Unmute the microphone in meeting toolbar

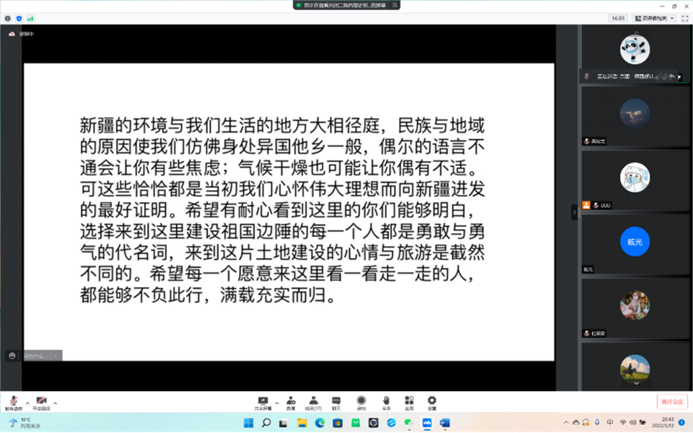click(x=13, y=401)
